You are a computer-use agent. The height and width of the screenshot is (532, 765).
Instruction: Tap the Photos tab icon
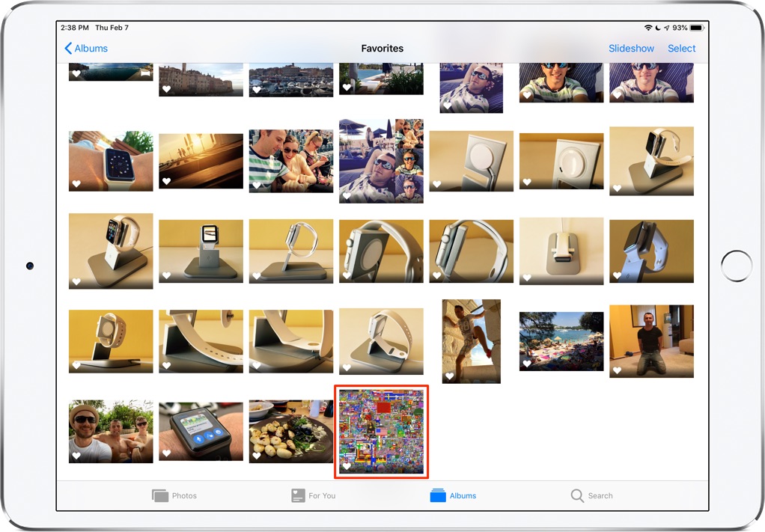click(159, 495)
